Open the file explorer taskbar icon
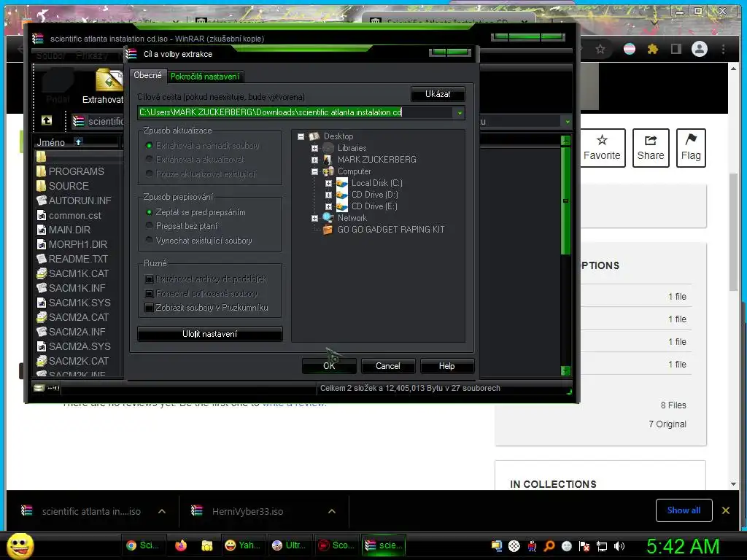This screenshot has width=747, height=560. [x=206, y=545]
